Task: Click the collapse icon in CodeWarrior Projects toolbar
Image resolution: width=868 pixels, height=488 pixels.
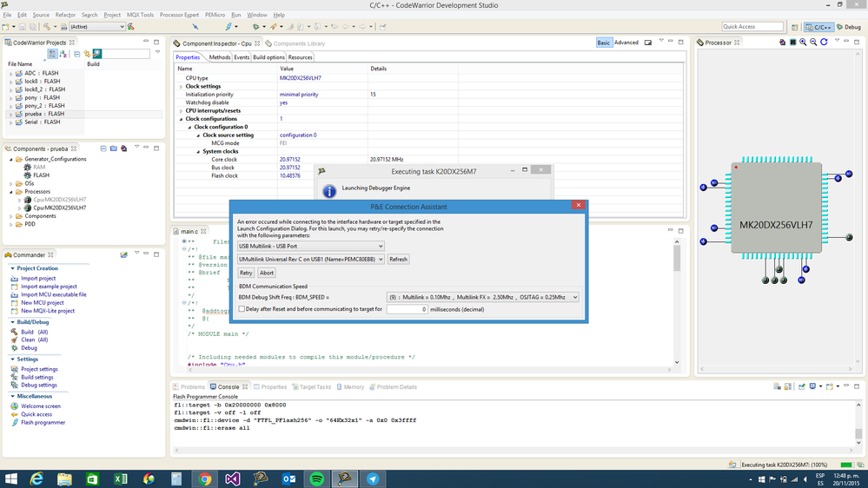Action: click(x=77, y=54)
